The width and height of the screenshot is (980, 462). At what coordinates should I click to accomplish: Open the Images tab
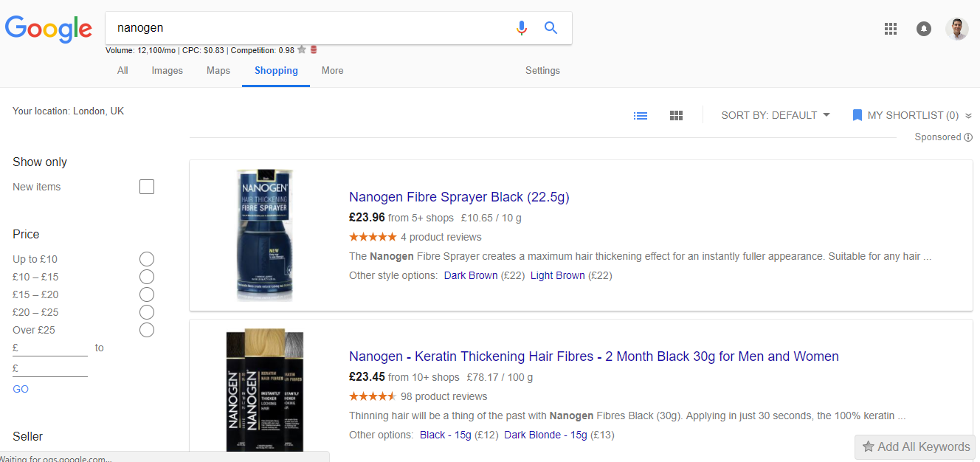pyautogui.click(x=168, y=71)
